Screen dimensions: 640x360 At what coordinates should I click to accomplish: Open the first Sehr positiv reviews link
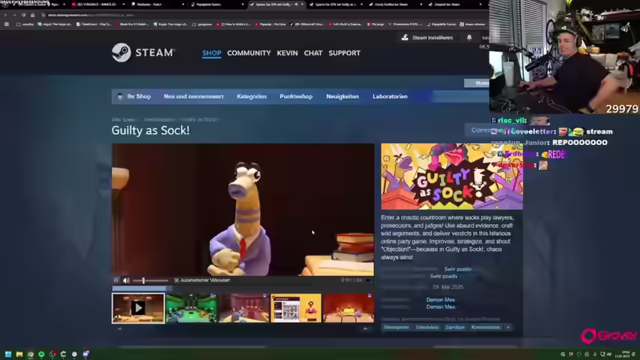(458, 269)
